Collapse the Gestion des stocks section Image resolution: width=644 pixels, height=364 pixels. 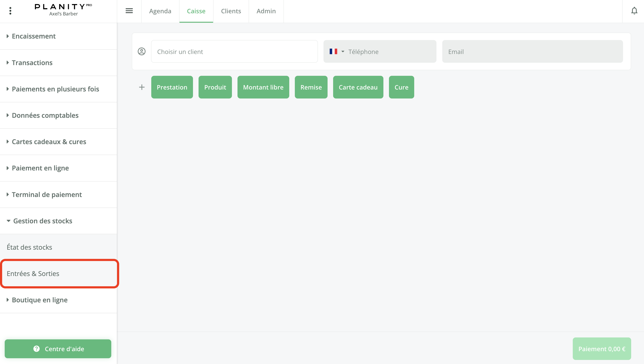coord(43,221)
